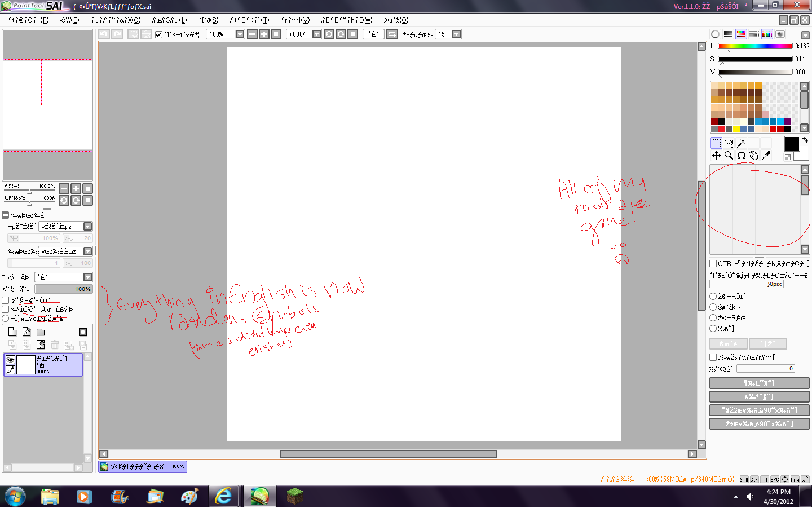Select the Magic Wand tool
The image size is (812, 508).
[x=742, y=143]
